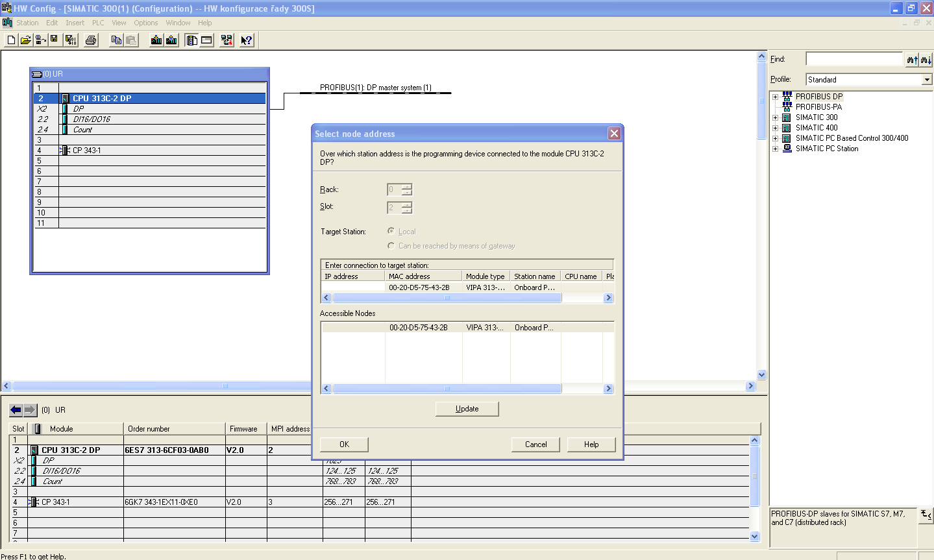Open the PLC menu
Viewport: 934px width, 560px height.
98,23
